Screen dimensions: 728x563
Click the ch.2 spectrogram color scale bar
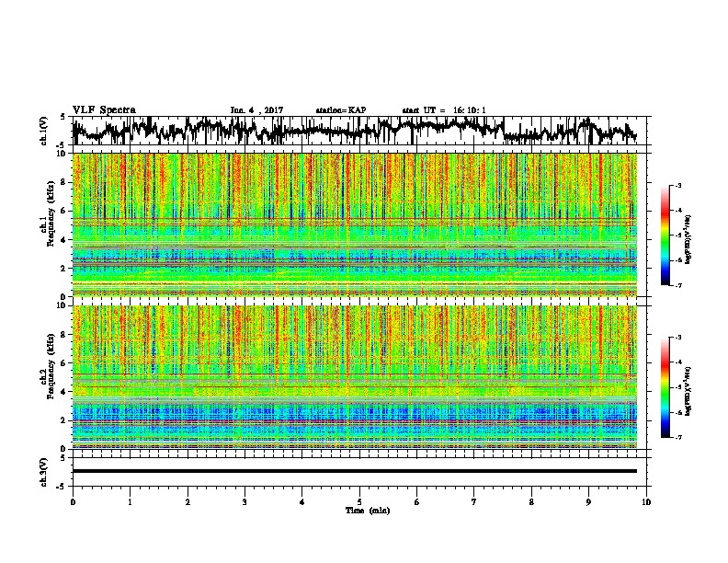point(665,387)
